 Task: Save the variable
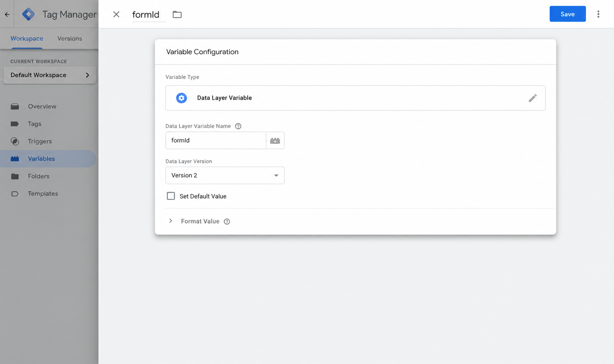click(567, 14)
